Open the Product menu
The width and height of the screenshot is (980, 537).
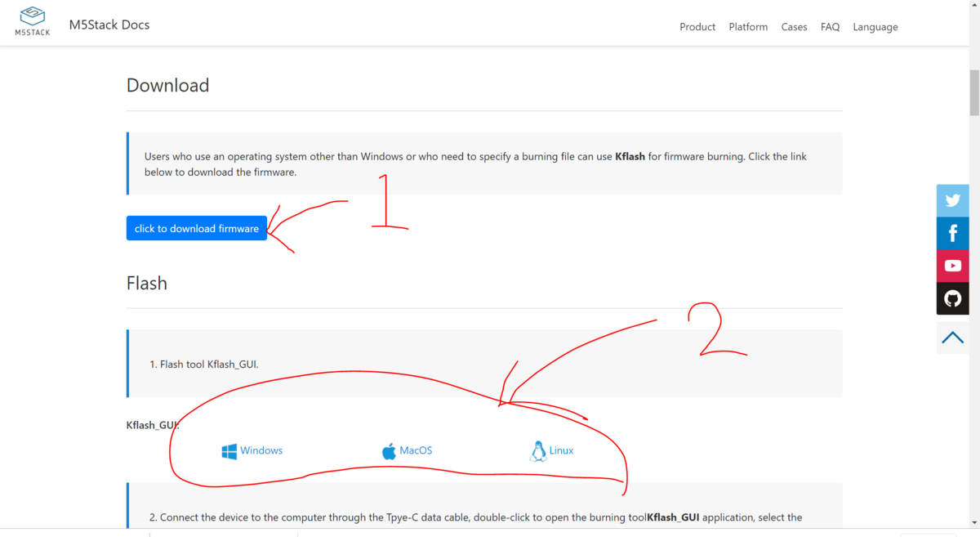pyautogui.click(x=697, y=27)
